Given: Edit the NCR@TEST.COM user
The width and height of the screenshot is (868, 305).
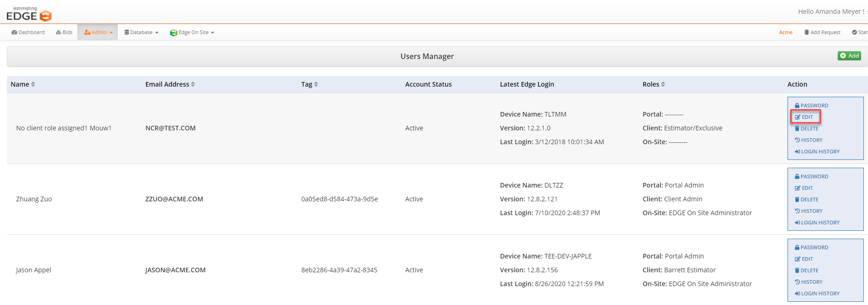Looking at the screenshot, I should [804, 117].
